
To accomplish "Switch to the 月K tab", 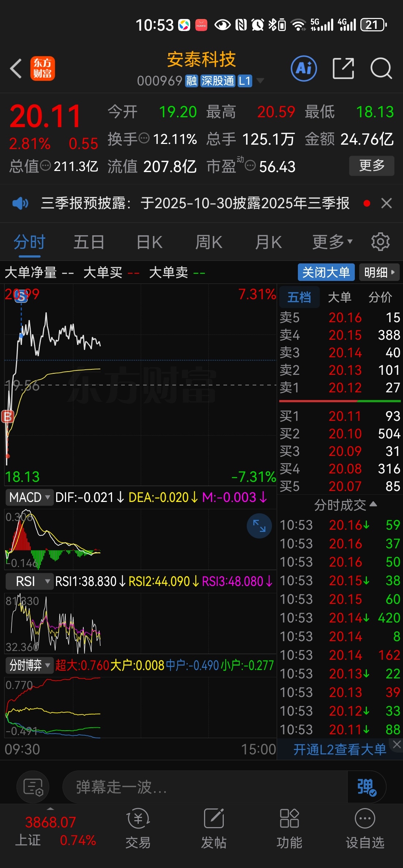I will coord(268,242).
